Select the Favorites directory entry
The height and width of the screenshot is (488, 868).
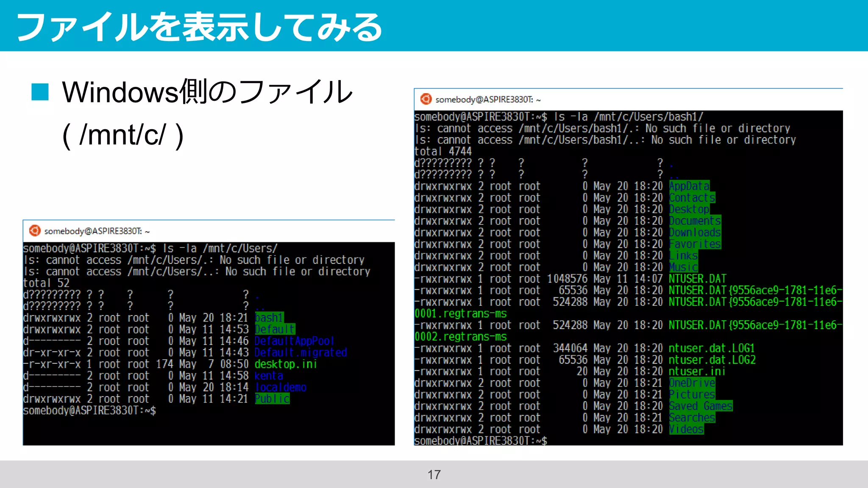[x=695, y=244]
